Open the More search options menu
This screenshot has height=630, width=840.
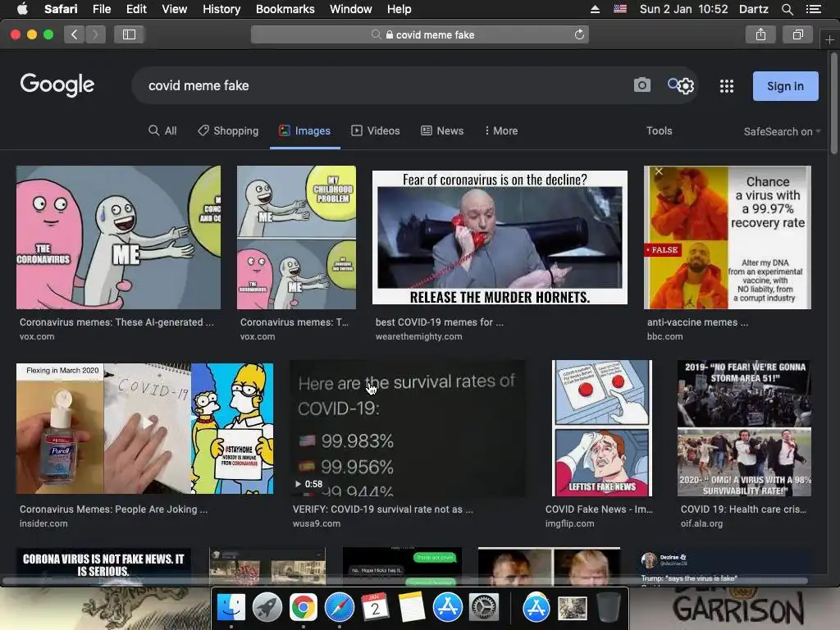(501, 130)
